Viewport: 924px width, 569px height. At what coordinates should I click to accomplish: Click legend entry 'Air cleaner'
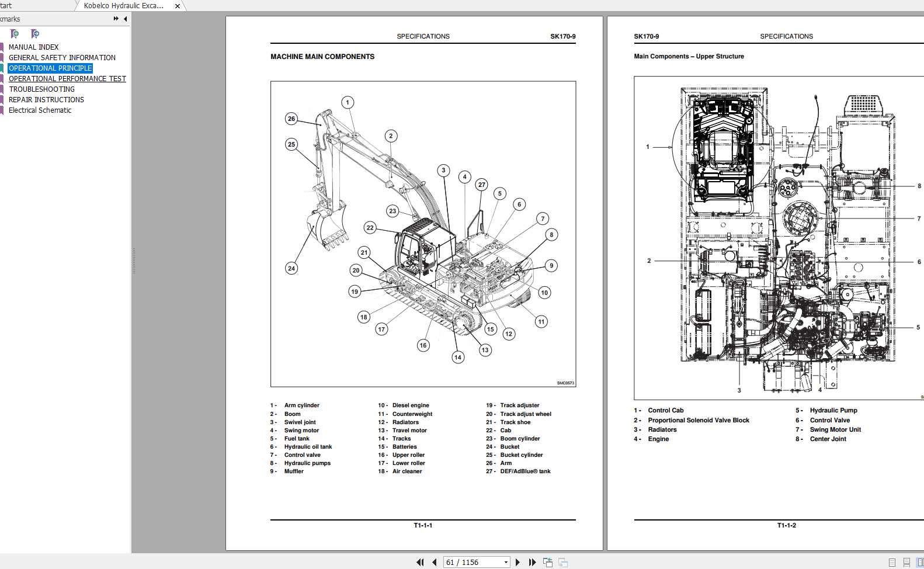(x=407, y=471)
